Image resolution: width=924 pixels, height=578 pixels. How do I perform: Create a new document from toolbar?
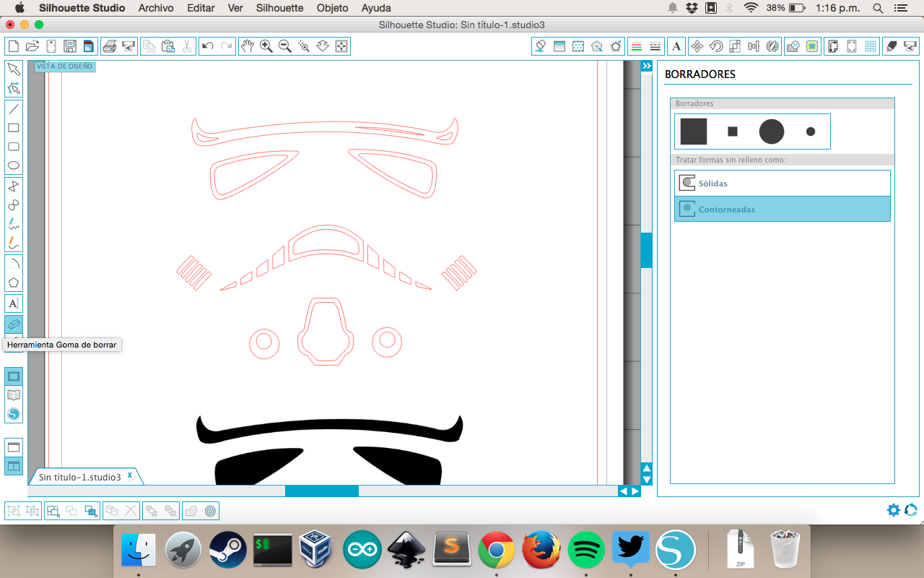13,46
